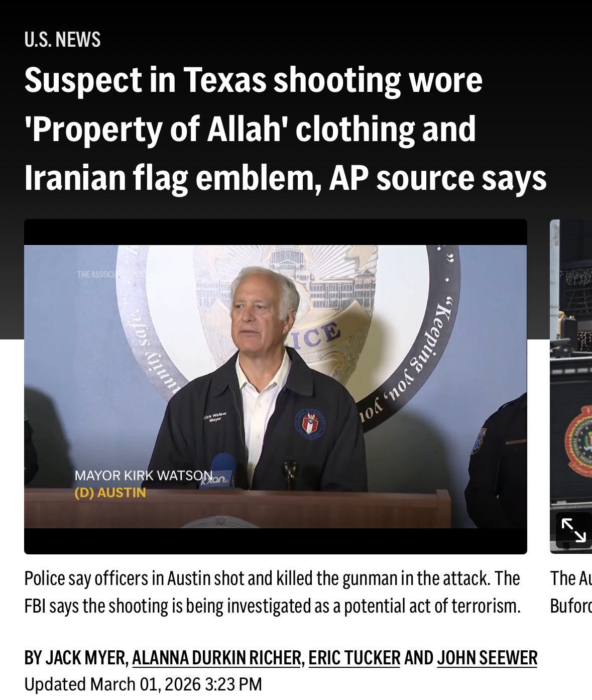Expand the image to fullscreen with arrows icon
This screenshot has width=592, height=700.
(x=573, y=531)
